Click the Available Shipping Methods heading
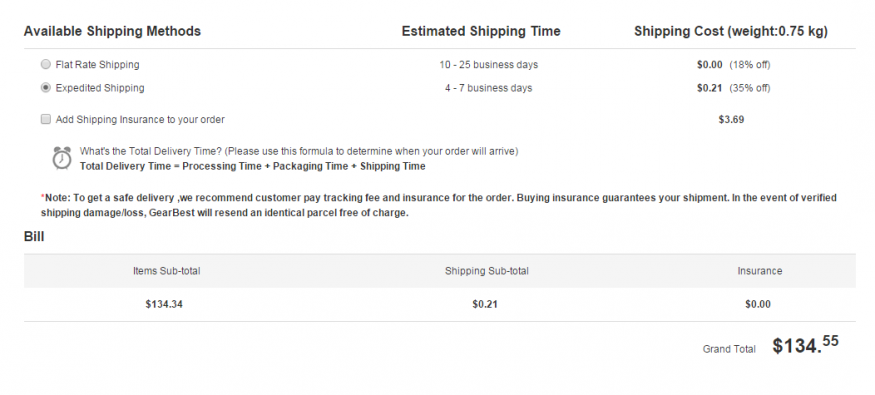The height and width of the screenshot is (395, 875). (x=112, y=31)
